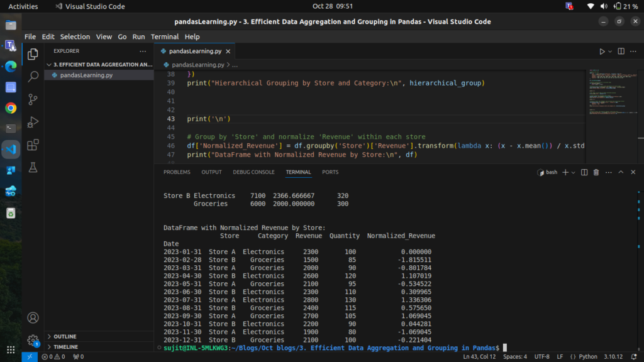Expand the Timeline section
Image resolution: width=644 pixels, height=362 pixels.
click(x=65, y=347)
